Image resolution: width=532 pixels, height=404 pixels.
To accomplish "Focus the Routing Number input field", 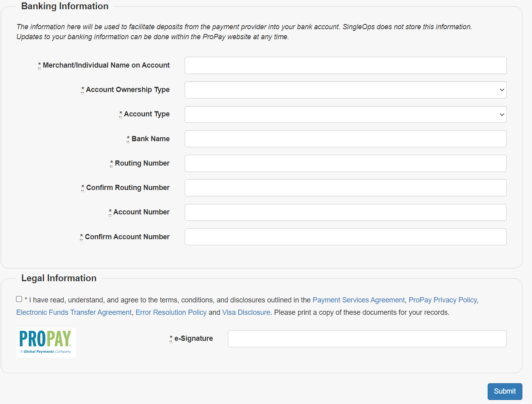I will pyautogui.click(x=345, y=164).
